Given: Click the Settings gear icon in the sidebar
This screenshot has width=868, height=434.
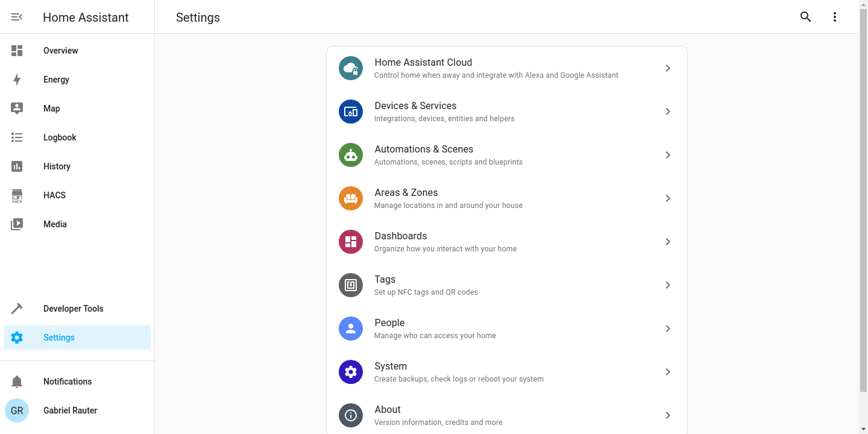Looking at the screenshot, I should [x=17, y=338].
